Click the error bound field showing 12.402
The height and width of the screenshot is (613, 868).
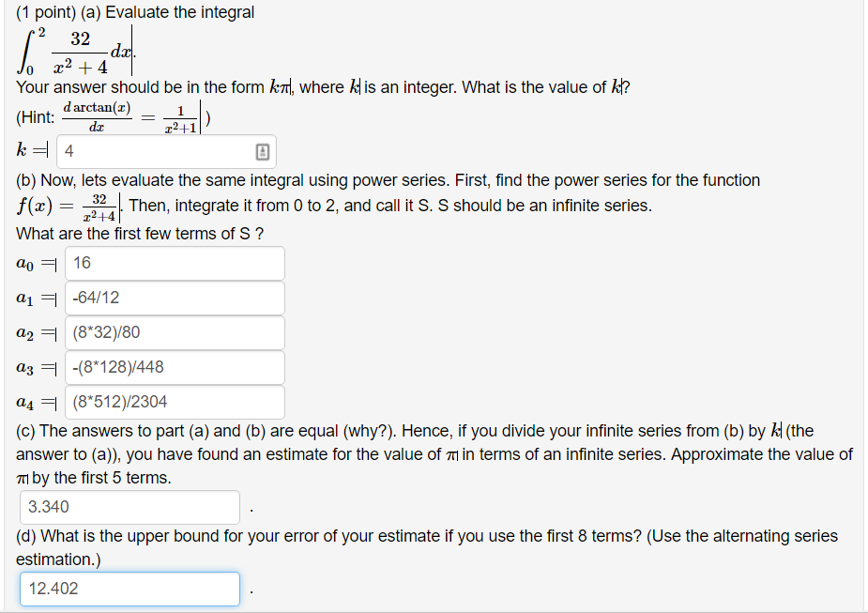129,589
